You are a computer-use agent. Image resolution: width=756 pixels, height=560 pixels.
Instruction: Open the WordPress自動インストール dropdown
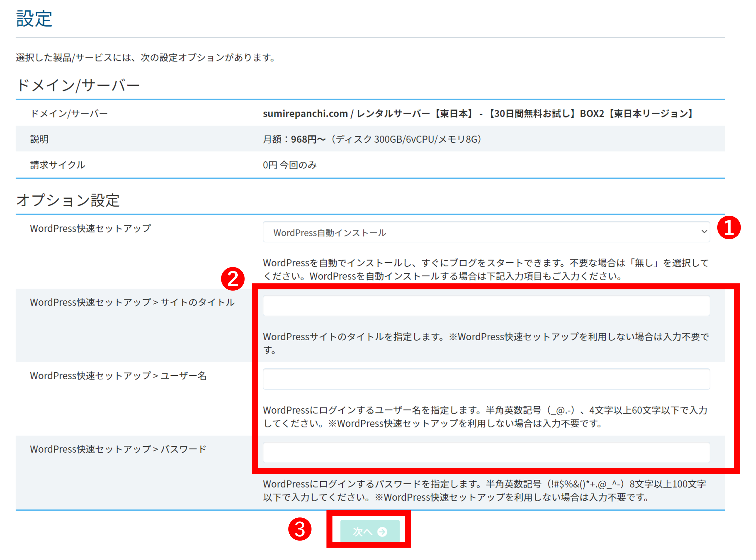[486, 232]
